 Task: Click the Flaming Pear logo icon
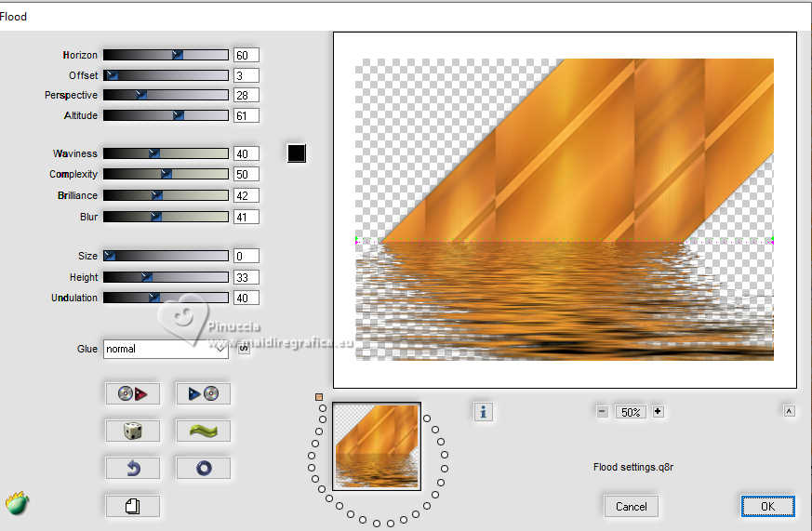coord(18,503)
